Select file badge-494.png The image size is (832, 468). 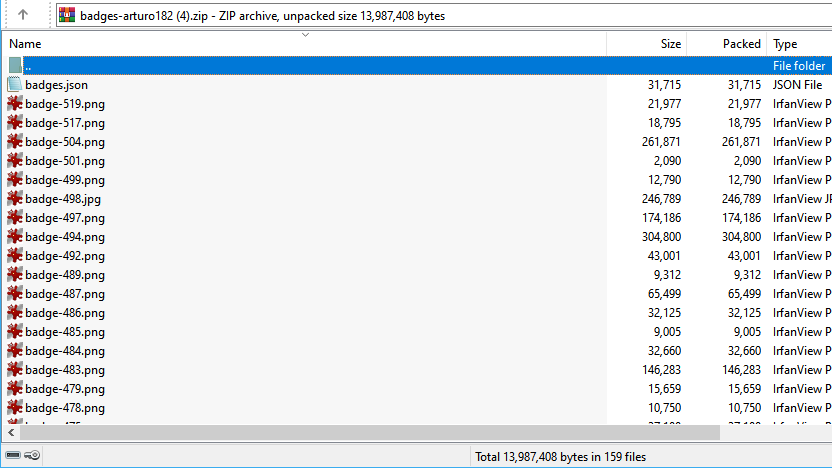(x=65, y=237)
